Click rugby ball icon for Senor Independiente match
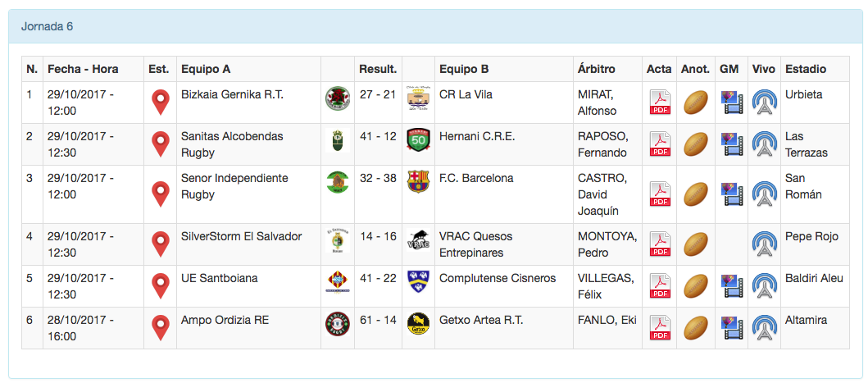 click(696, 194)
